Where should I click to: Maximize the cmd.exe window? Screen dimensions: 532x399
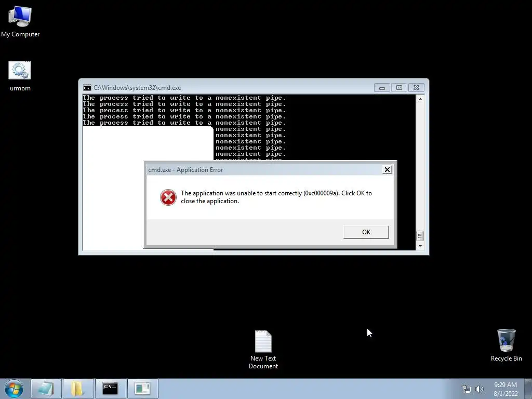(x=399, y=88)
